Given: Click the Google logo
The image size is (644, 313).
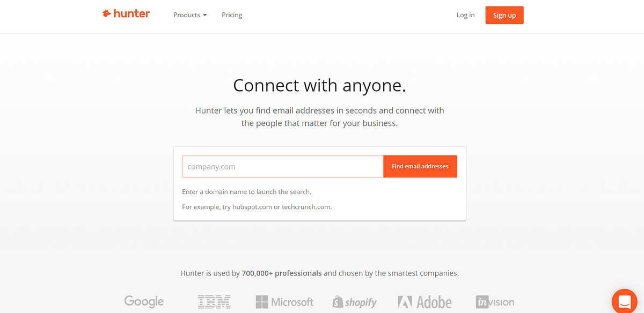Looking at the screenshot, I should point(144,301).
